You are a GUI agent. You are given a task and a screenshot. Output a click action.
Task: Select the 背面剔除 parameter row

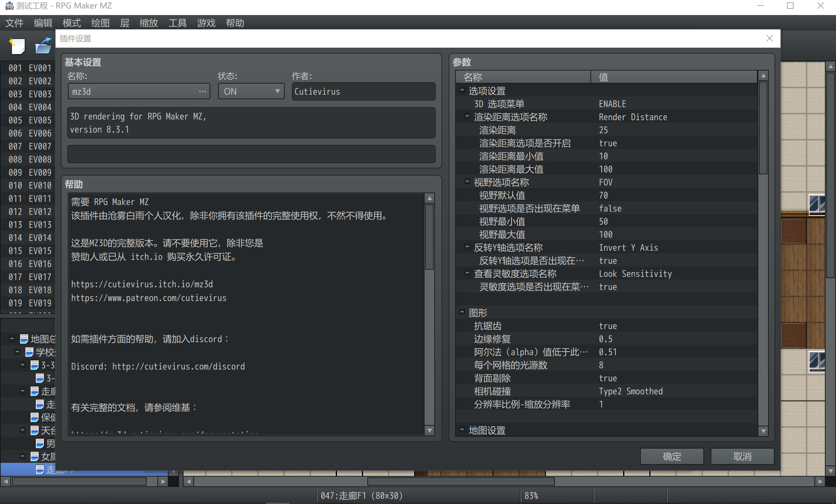606,378
